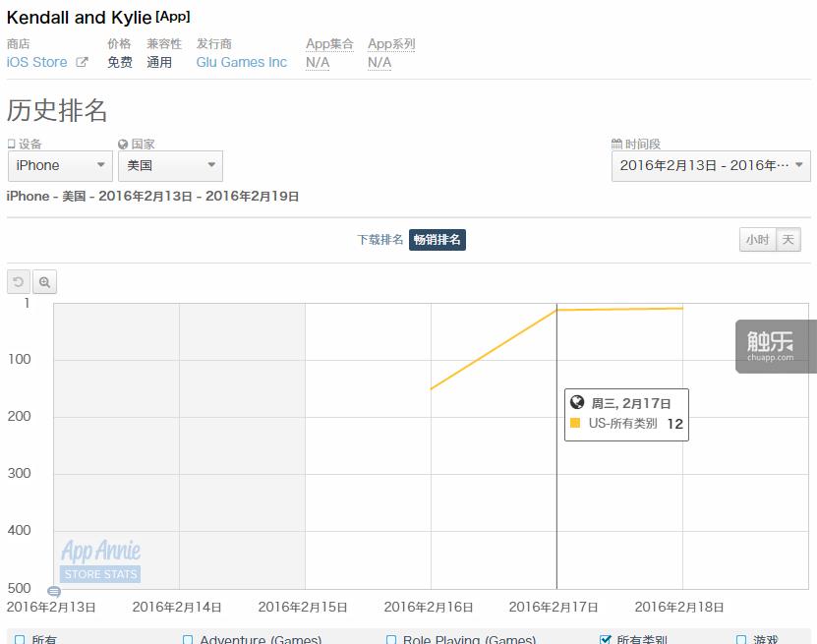The height and width of the screenshot is (644, 817).
Task: Click the 2016年2月17日 axis label
Action: point(553,607)
